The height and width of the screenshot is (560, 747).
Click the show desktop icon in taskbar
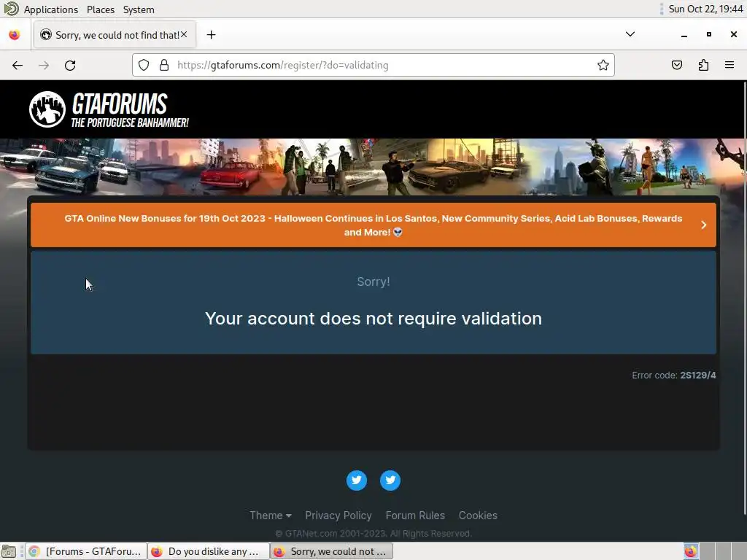[x=8, y=551]
